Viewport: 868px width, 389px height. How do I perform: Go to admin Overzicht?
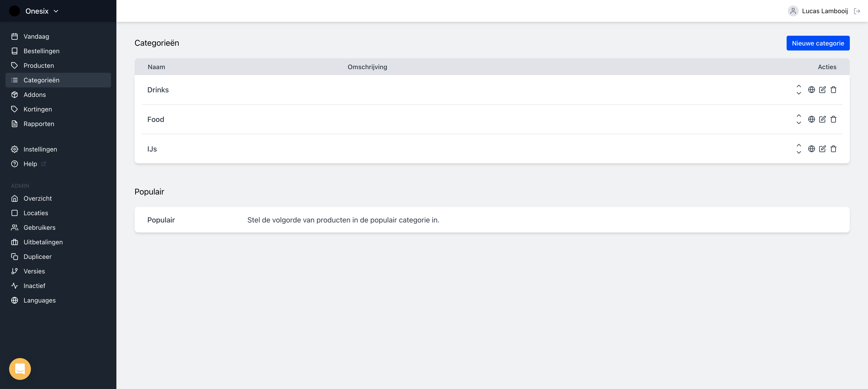coord(58,199)
